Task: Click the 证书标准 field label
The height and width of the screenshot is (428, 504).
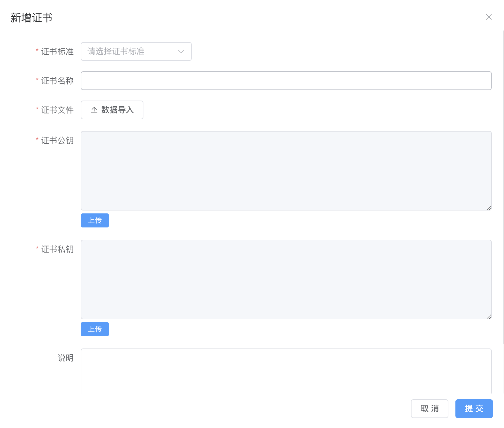Action: click(57, 52)
